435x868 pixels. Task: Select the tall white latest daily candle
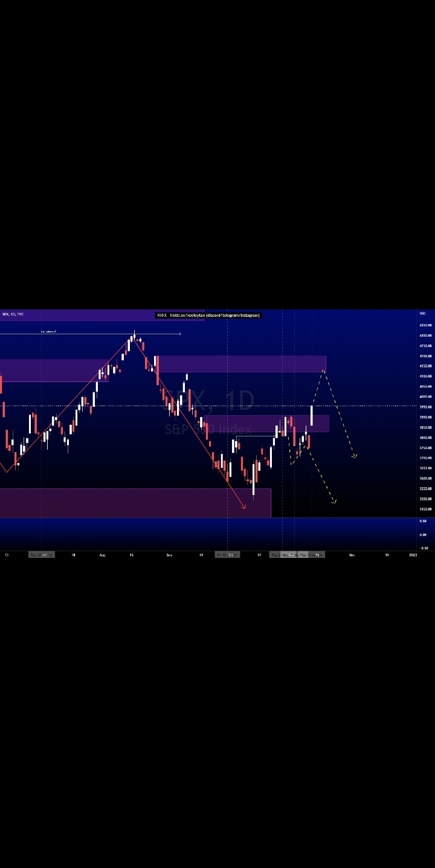tap(312, 415)
